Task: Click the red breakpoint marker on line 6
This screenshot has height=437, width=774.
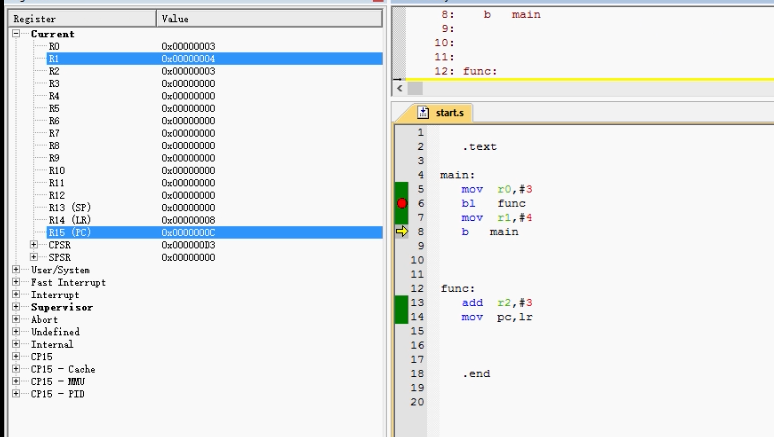Action: [402, 203]
